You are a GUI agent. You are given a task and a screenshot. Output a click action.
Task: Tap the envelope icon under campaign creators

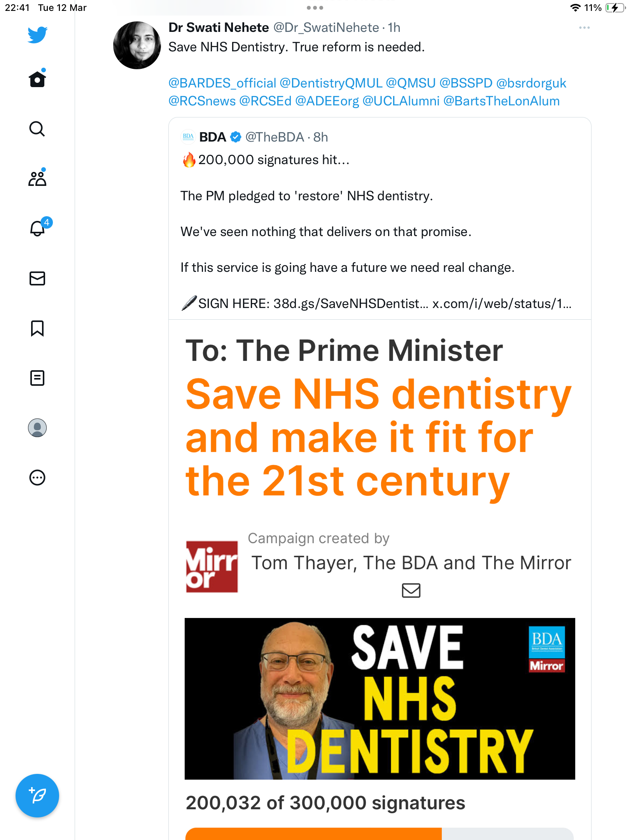[411, 590]
